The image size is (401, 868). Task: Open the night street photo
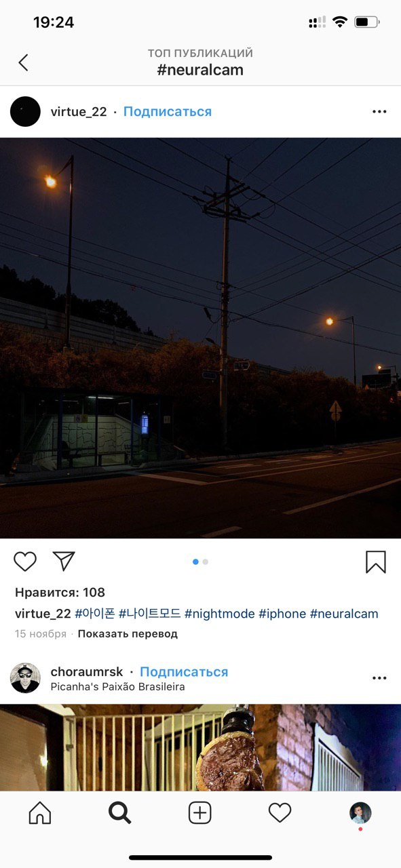tap(200, 338)
